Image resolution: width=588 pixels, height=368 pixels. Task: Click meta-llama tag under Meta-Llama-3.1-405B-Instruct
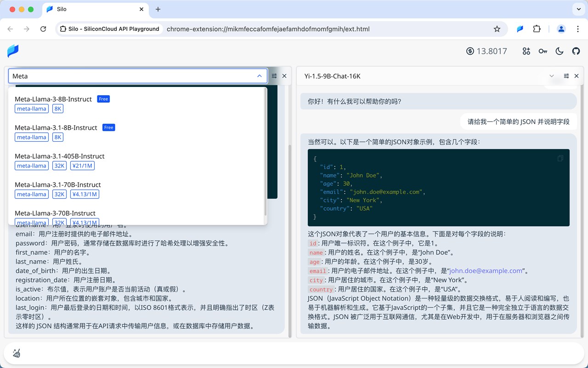32,166
